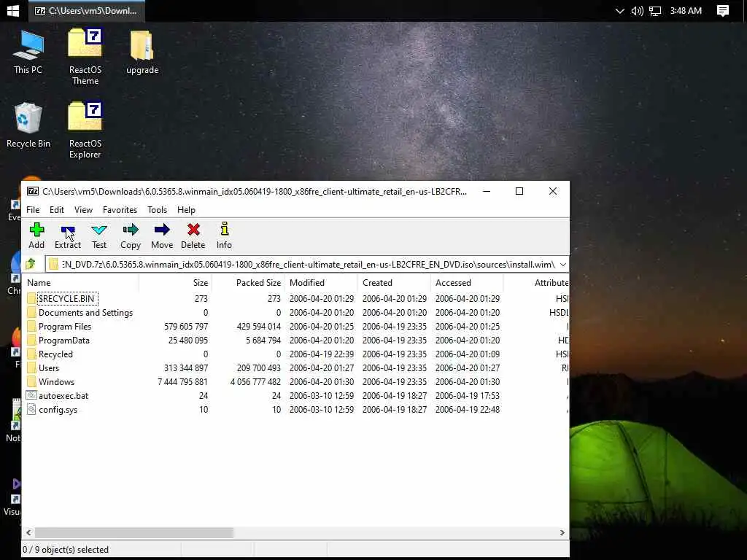Sort by Accessed column header
Viewport: 747px width, 560px height.
pos(467,283)
